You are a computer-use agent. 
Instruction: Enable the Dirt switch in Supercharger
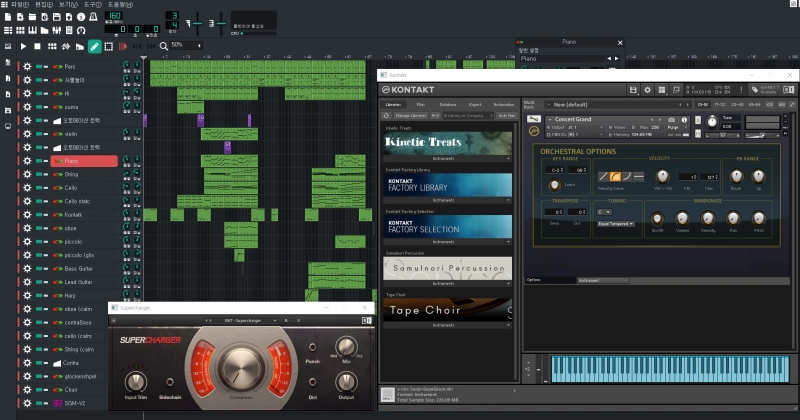coord(311,381)
